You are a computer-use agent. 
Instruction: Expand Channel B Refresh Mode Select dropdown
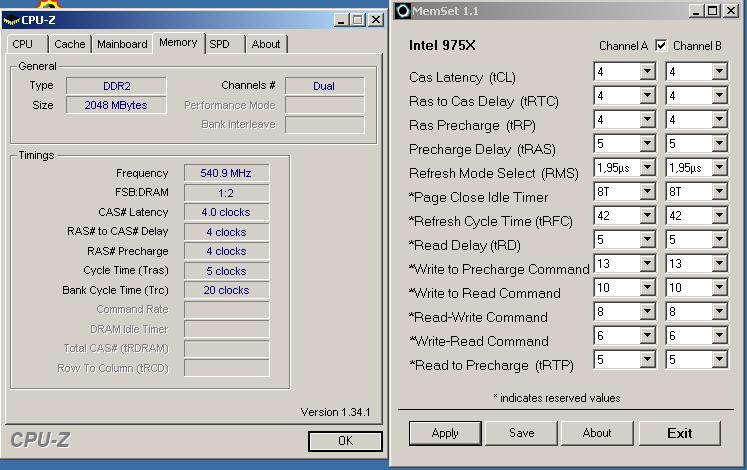pyautogui.click(x=719, y=168)
